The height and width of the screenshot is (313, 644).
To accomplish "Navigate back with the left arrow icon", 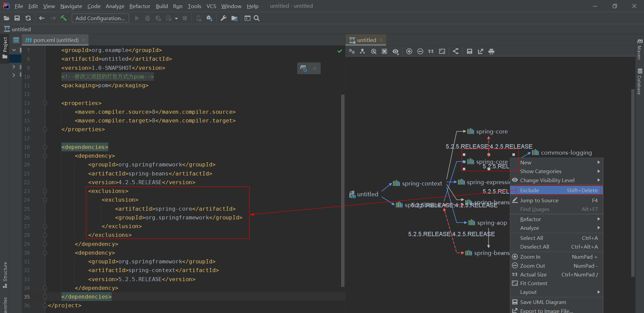I will click(42, 18).
